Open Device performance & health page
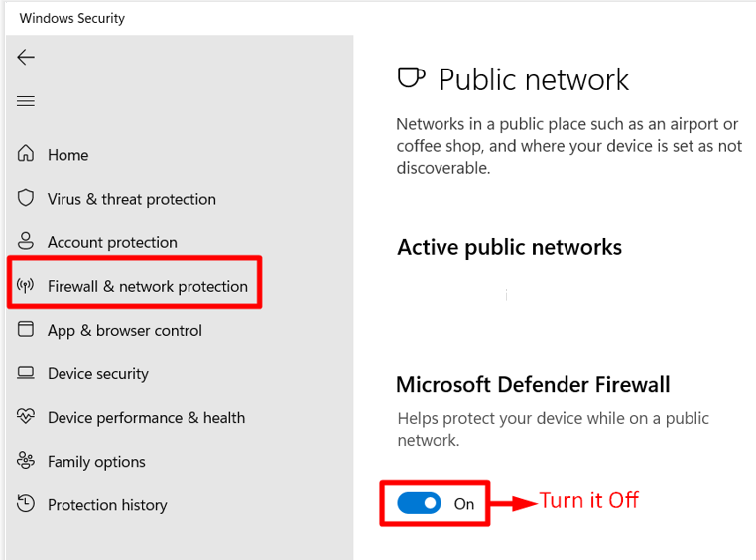The height and width of the screenshot is (560, 756). coord(147,418)
